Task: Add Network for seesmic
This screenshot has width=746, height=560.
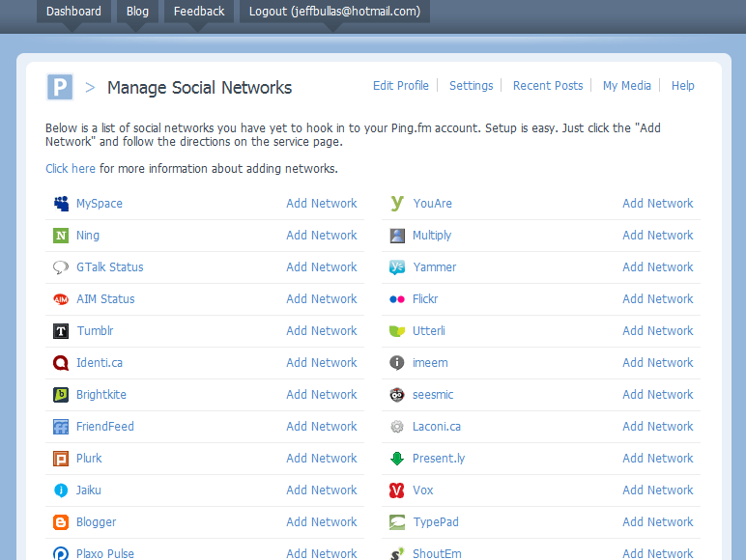Action: click(658, 395)
